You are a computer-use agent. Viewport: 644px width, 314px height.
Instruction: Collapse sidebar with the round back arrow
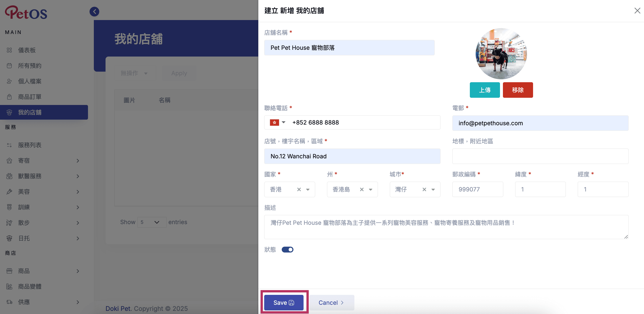coord(94,11)
